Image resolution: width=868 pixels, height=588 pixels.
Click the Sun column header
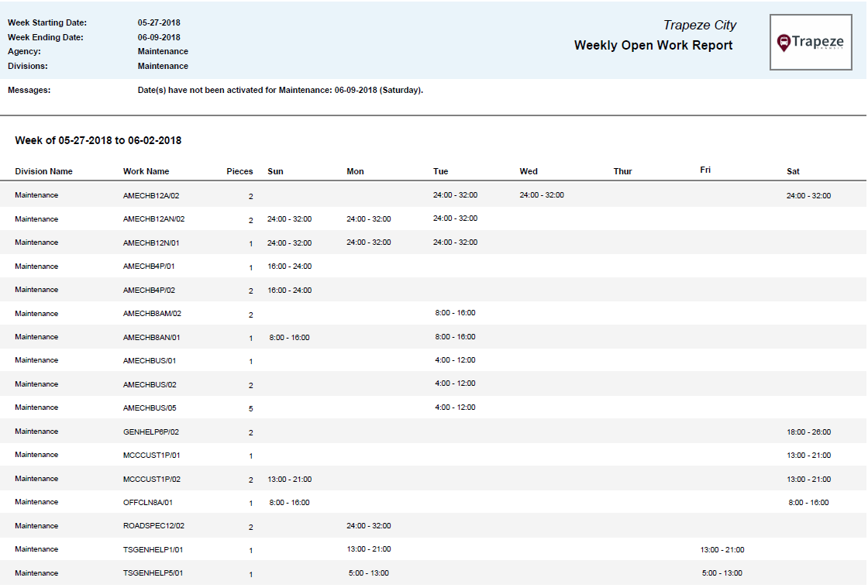click(275, 171)
